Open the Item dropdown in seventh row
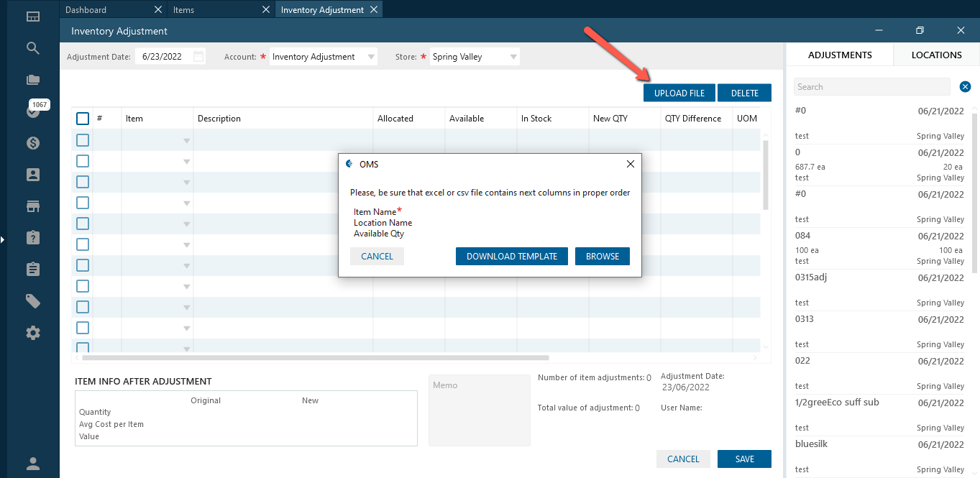The width and height of the screenshot is (980, 478). (186, 266)
